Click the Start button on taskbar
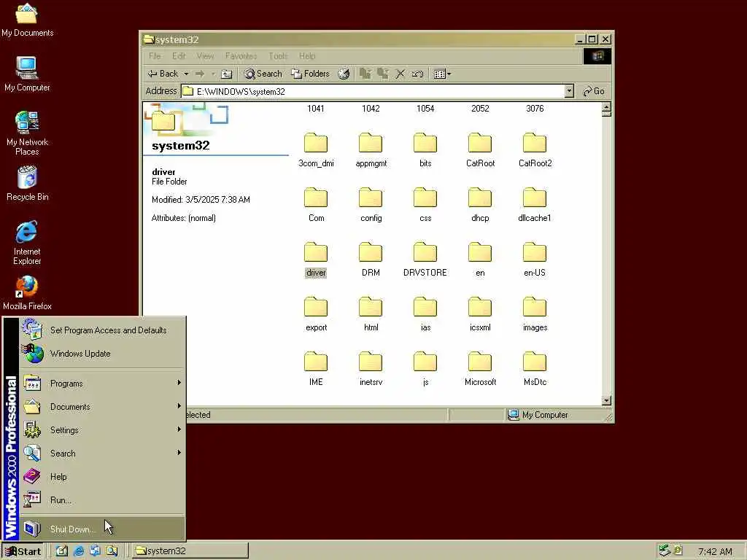Viewport: 747px width, 560px height. coord(23,551)
